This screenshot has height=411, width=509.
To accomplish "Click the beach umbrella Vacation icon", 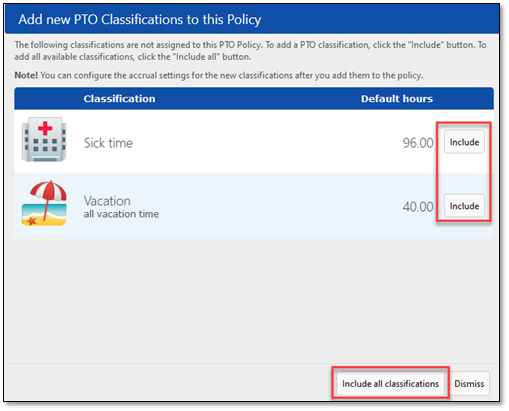I will click(44, 203).
